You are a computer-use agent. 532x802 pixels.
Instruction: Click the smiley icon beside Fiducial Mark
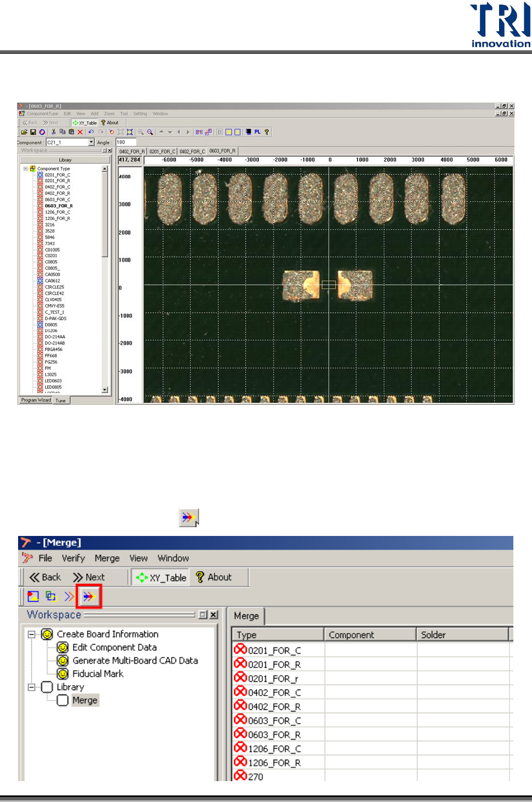(63, 674)
